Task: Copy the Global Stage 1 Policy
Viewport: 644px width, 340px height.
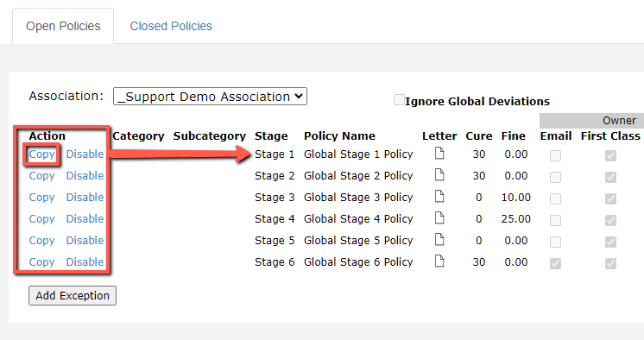Action: [x=42, y=154]
